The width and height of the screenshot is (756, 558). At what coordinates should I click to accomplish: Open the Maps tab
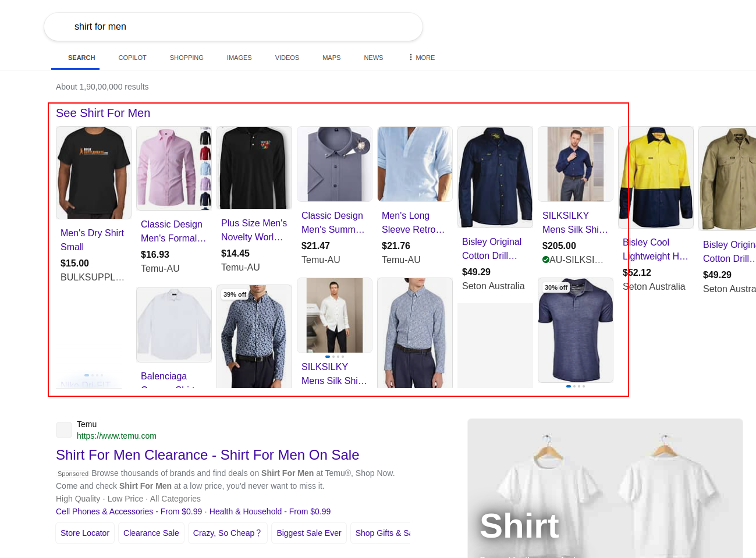pos(331,58)
